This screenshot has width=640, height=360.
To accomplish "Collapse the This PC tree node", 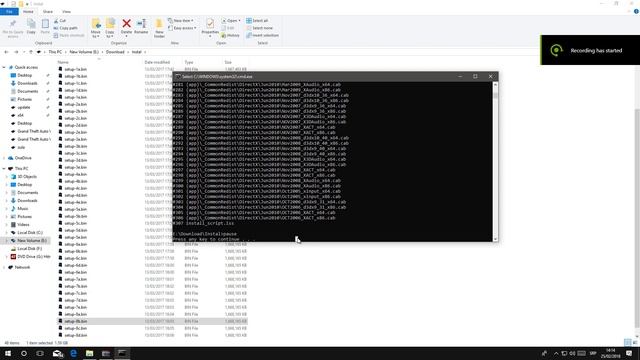I will tap(4, 169).
